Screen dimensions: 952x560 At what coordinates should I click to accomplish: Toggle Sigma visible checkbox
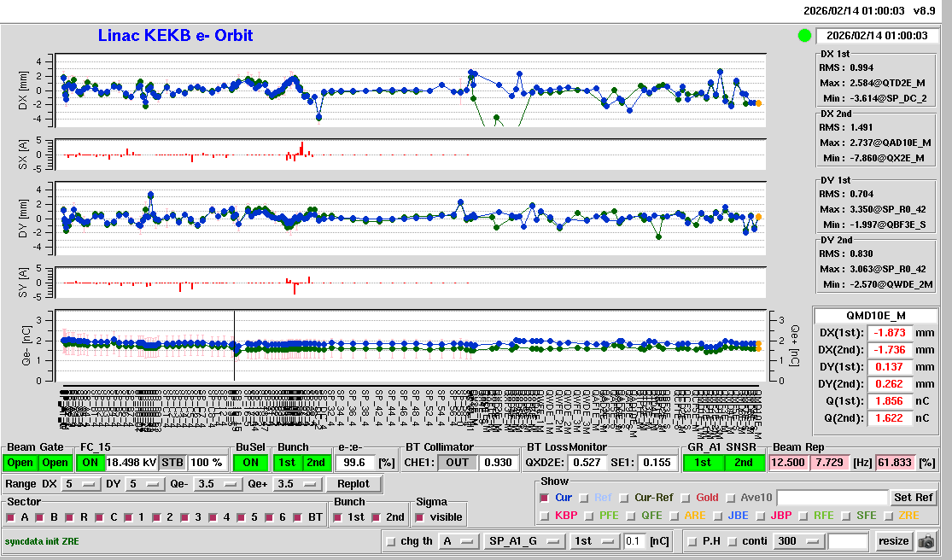click(x=419, y=517)
